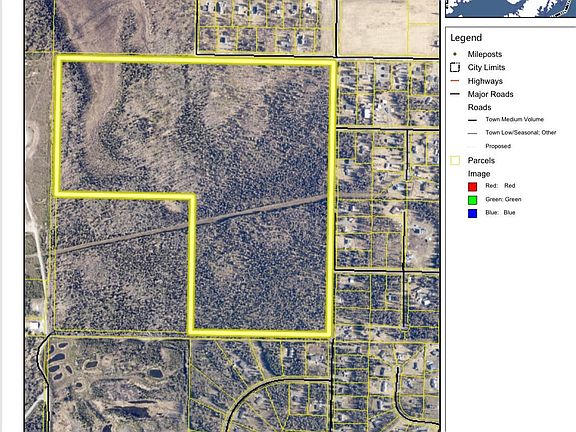Click the Town Low/Seasonal line symbol
The width and height of the screenshot is (576, 432).
tap(472, 133)
